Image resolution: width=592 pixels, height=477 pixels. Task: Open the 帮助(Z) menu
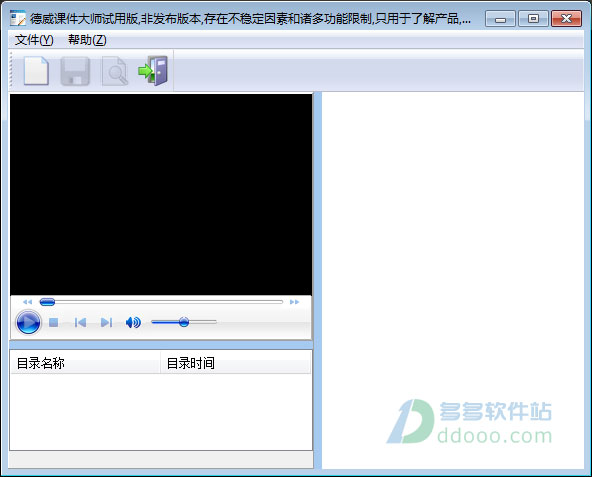(x=87, y=40)
